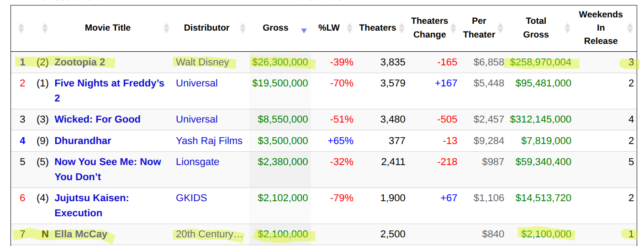Click the Theaters column header text
The height and width of the screenshot is (246, 644).
point(377,28)
